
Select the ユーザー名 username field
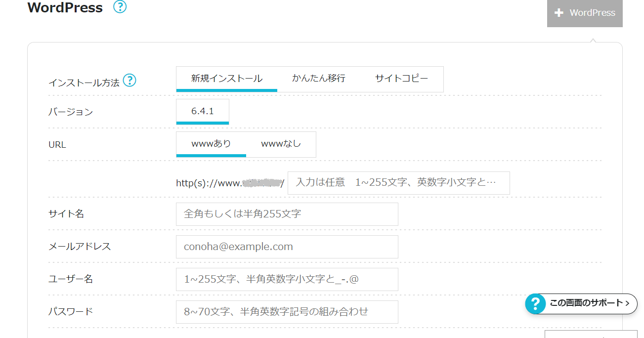[287, 279]
